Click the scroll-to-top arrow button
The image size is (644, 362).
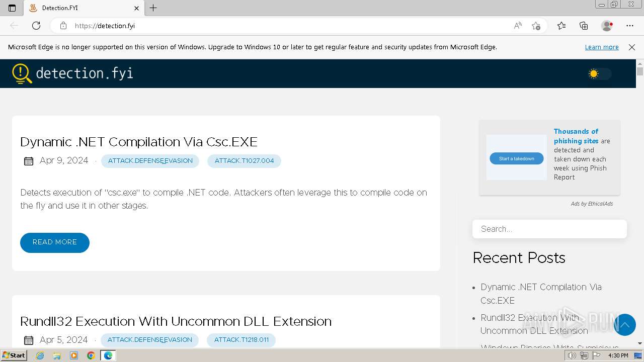coord(625,325)
